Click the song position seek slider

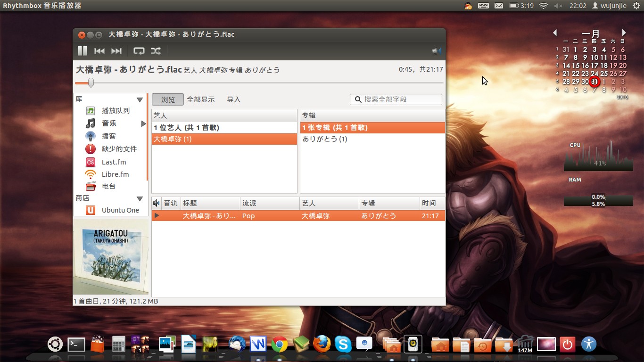click(259, 83)
